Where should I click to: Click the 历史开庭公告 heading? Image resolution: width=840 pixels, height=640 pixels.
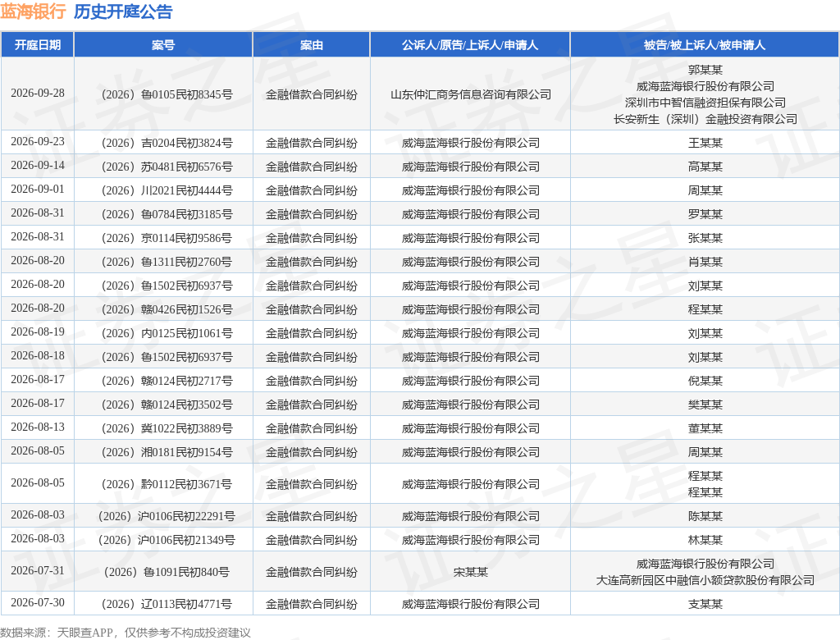click(123, 11)
